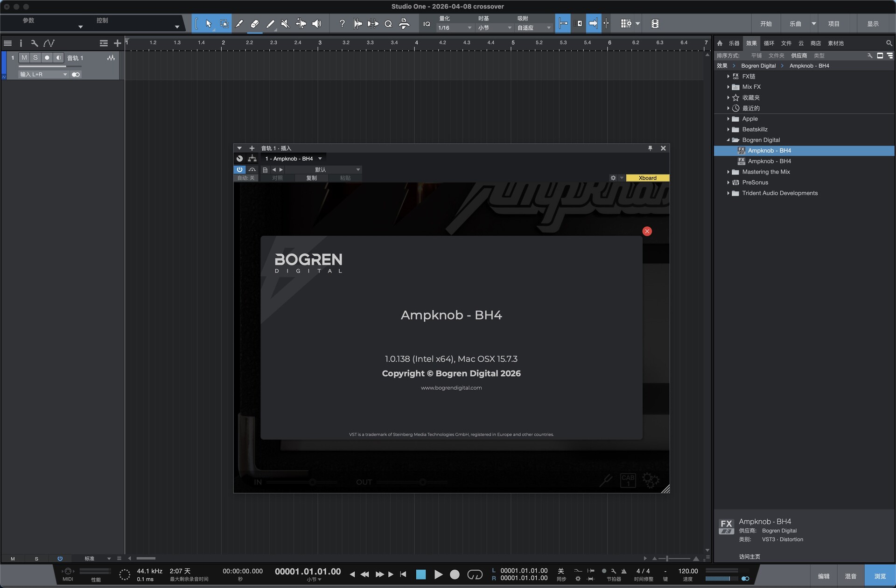Select the Eraser tool
Screen dimensions: 896x588
(x=255, y=24)
